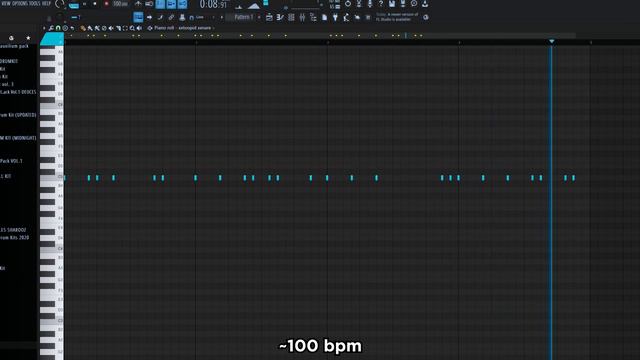
Task: Select the playback speaker tool in piano roll
Action: click(x=139, y=28)
